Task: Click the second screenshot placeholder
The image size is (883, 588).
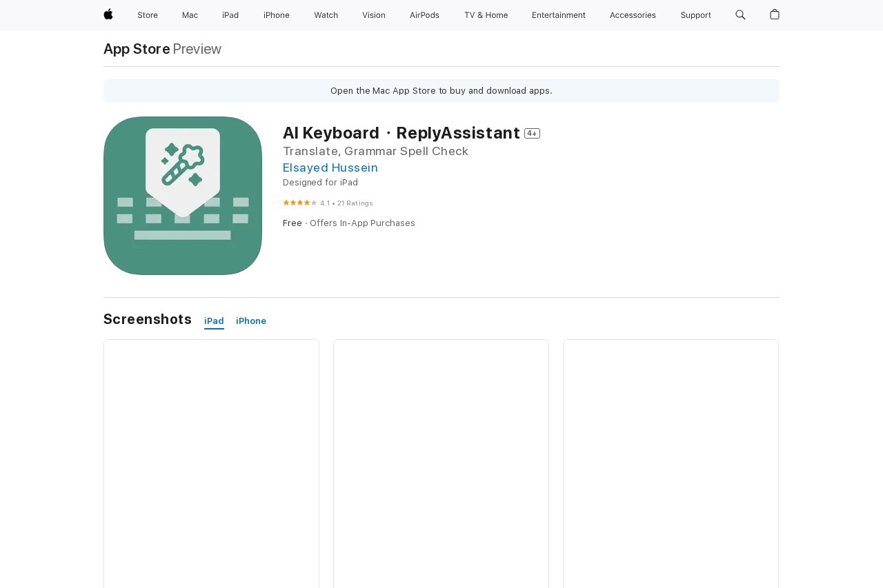Action: pyautogui.click(x=441, y=463)
